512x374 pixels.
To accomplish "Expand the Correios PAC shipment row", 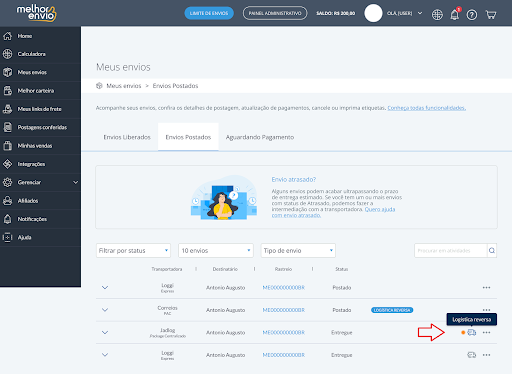I will [x=105, y=310].
